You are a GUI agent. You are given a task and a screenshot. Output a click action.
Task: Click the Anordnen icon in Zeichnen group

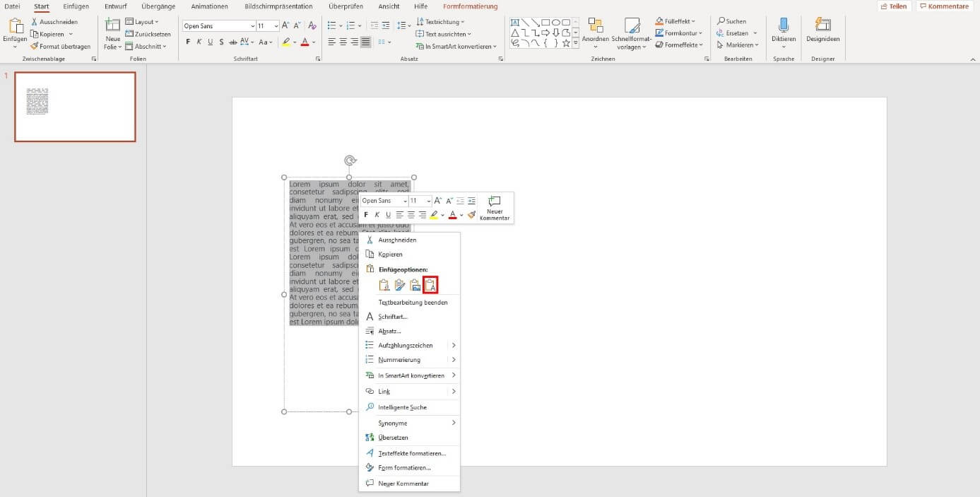tap(596, 26)
